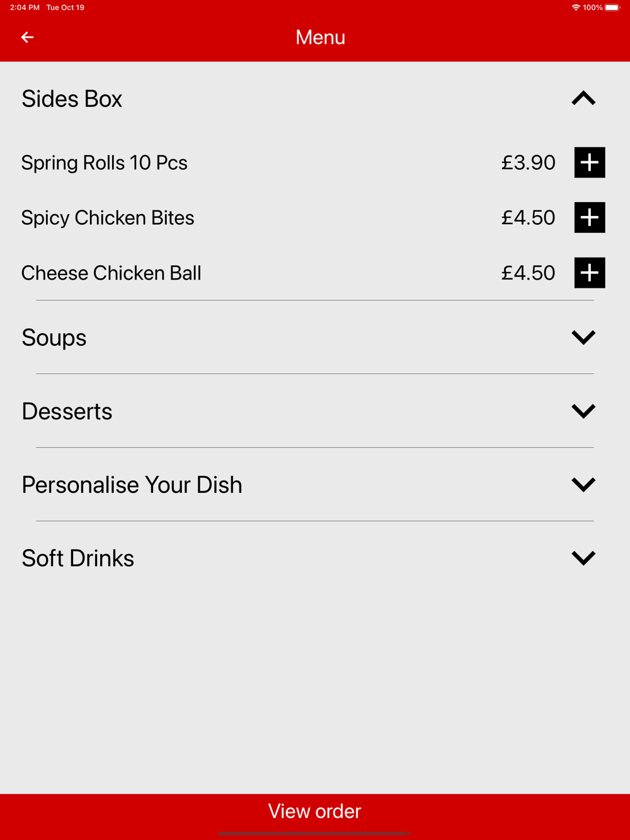
Task: Open the Soups category heading
Action: [54, 338]
